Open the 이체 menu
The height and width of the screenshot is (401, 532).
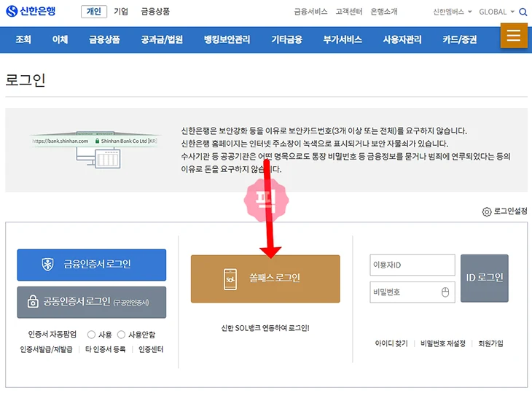[x=60, y=39]
